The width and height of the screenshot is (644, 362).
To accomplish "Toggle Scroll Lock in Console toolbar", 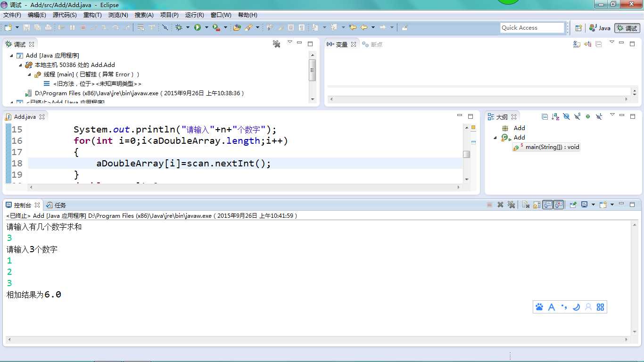I will (x=537, y=205).
